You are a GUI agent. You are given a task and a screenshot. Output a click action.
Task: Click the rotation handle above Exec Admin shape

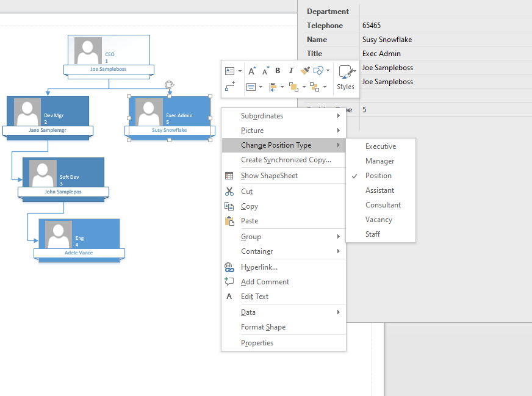[170, 84]
